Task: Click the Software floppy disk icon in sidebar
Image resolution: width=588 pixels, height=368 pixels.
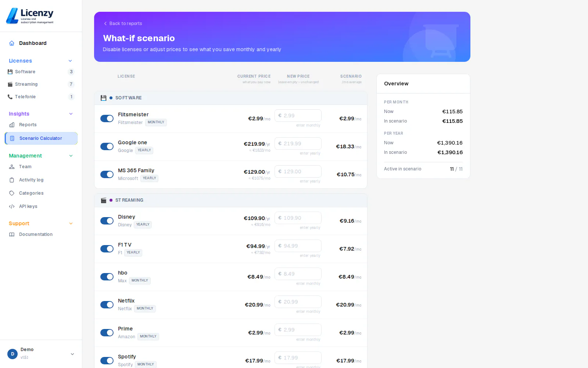Action: (x=10, y=72)
